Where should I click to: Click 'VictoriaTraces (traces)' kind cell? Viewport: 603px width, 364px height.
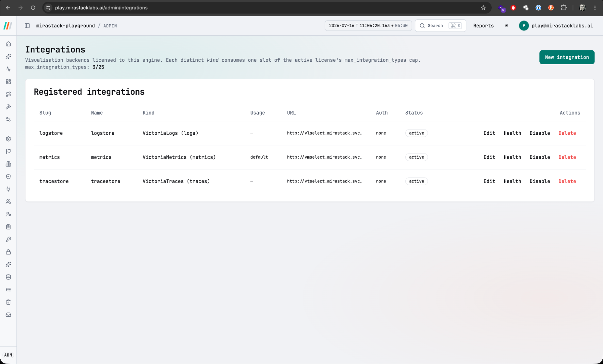coord(176,181)
